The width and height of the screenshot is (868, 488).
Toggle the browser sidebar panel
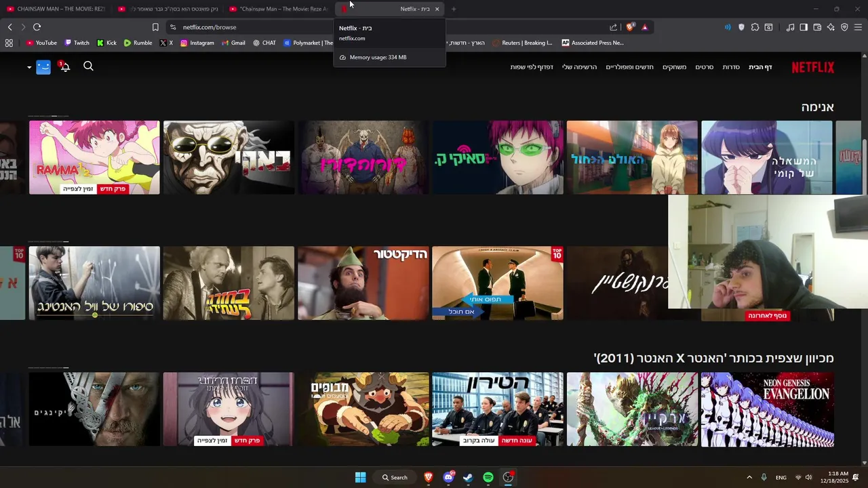click(x=804, y=27)
